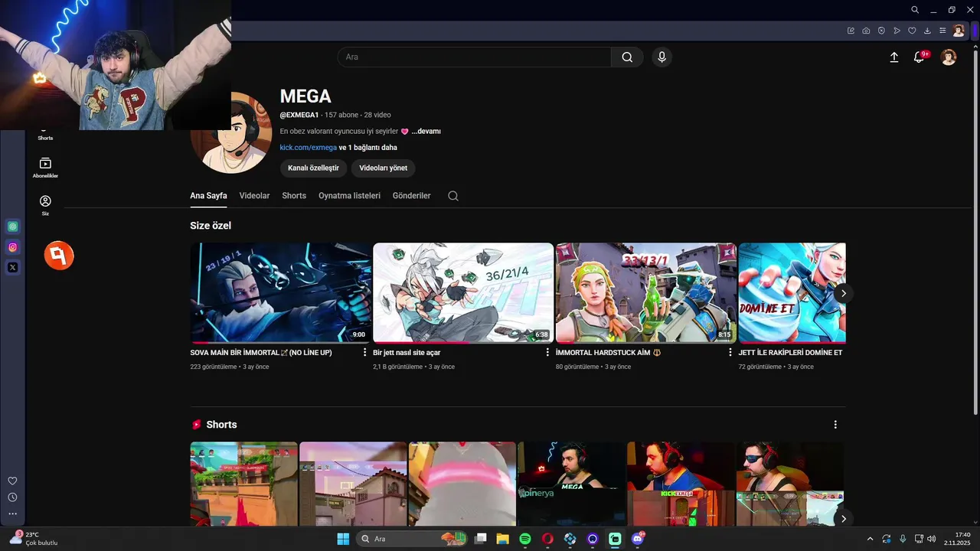The width and height of the screenshot is (980, 551).
Task: Click the red floating recorder icon
Action: [x=59, y=256]
